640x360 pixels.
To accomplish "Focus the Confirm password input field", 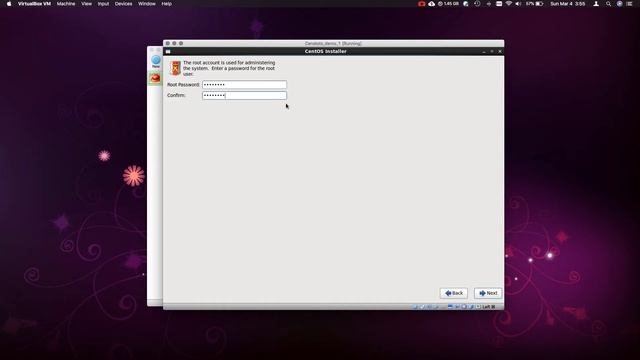I will pos(244,95).
